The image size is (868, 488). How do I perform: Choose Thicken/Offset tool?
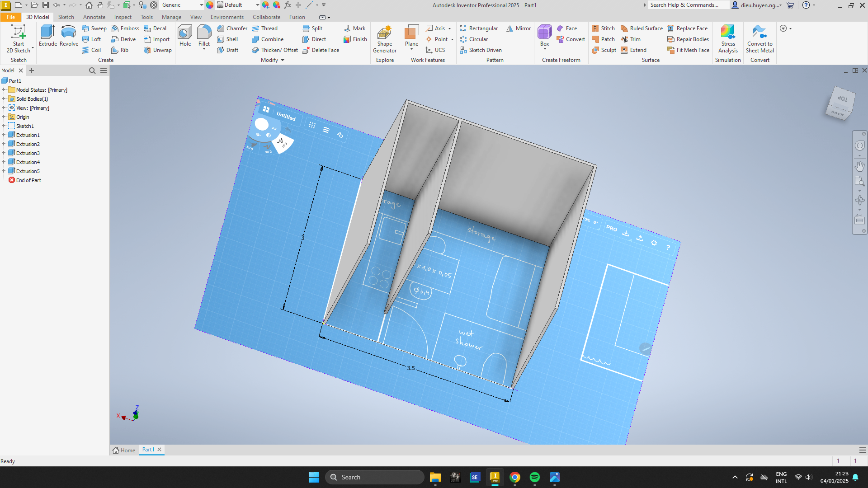click(275, 50)
